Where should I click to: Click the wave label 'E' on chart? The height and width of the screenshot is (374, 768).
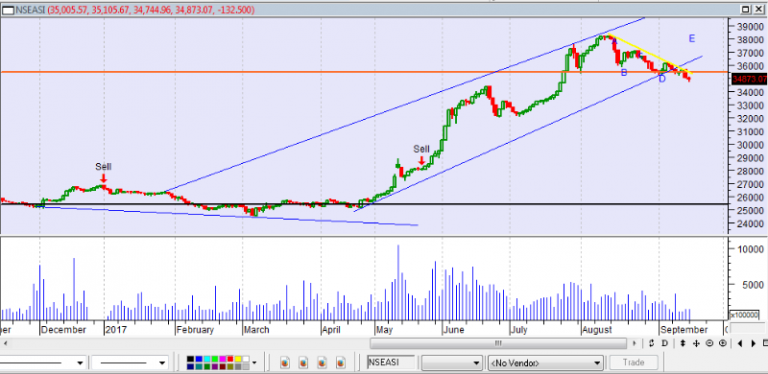(692, 39)
